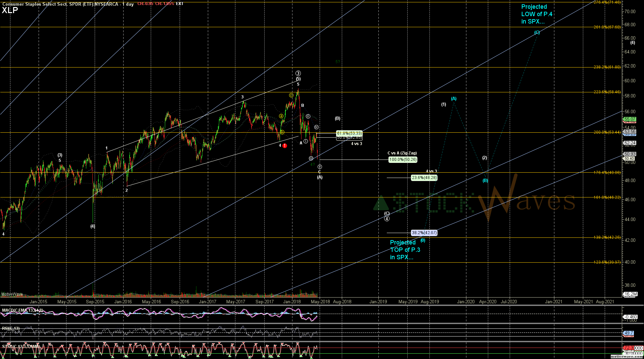Select the 161.8%(46.22) Fibonacci level label
This screenshot has width=644, height=359.
(607, 197)
